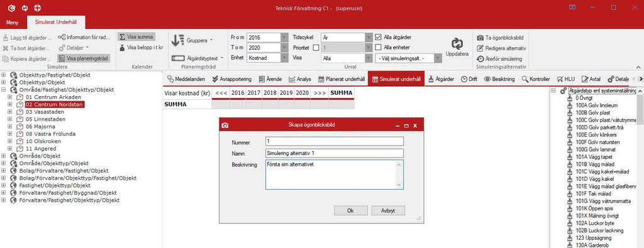The width and height of the screenshot is (644, 248).
Task: Check Alla enheter checkbox
Action: pos(378,47)
